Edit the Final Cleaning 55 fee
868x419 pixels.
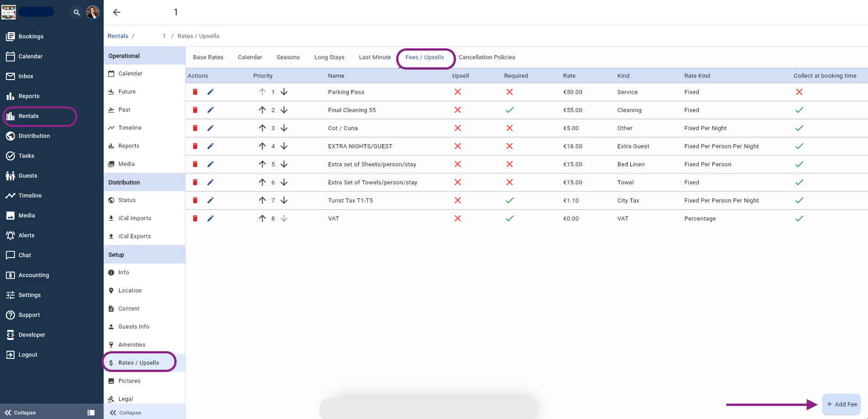(210, 110)
